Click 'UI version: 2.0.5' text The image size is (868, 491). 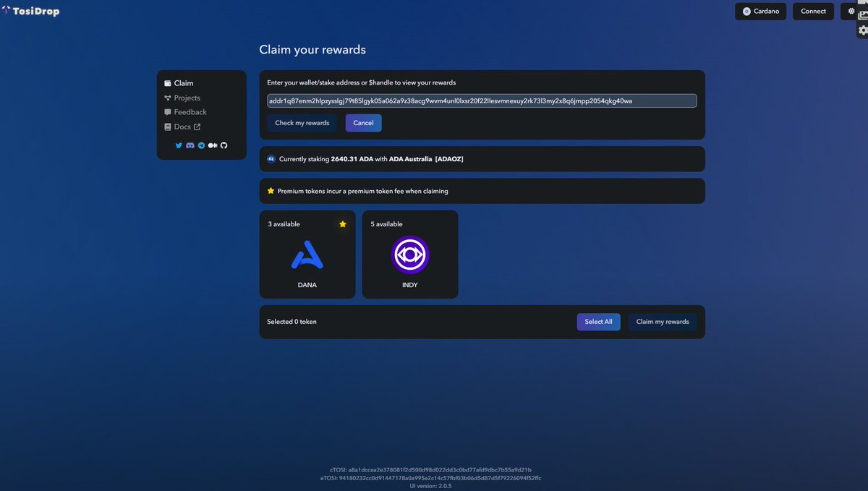tap(430, 486)
